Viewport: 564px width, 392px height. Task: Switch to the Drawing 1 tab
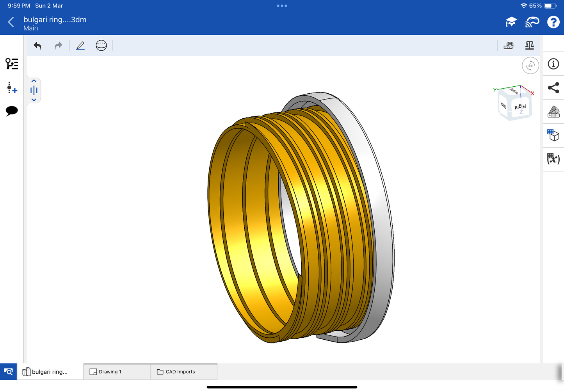[x=117, y=372]
